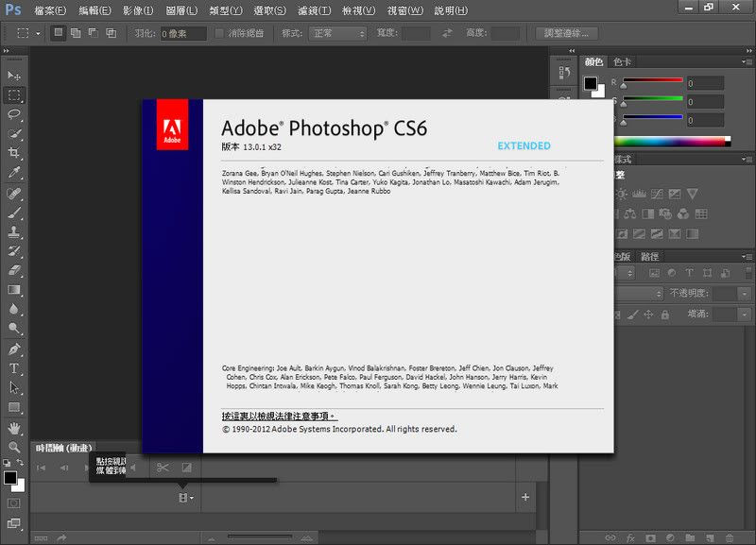Choose Subtract from Selection mode
This screenshot has height=545, width=756.
click(93, 33)
